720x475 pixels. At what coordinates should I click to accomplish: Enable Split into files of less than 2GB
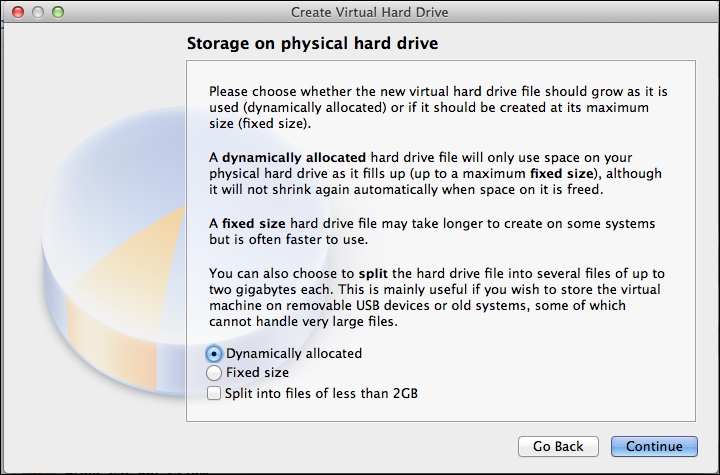214,393
